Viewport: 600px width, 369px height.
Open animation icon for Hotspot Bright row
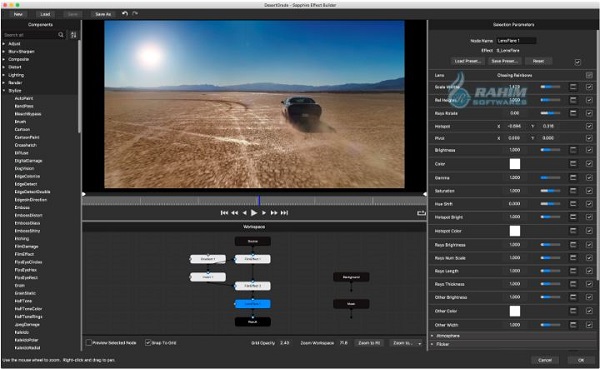(573, 217)
